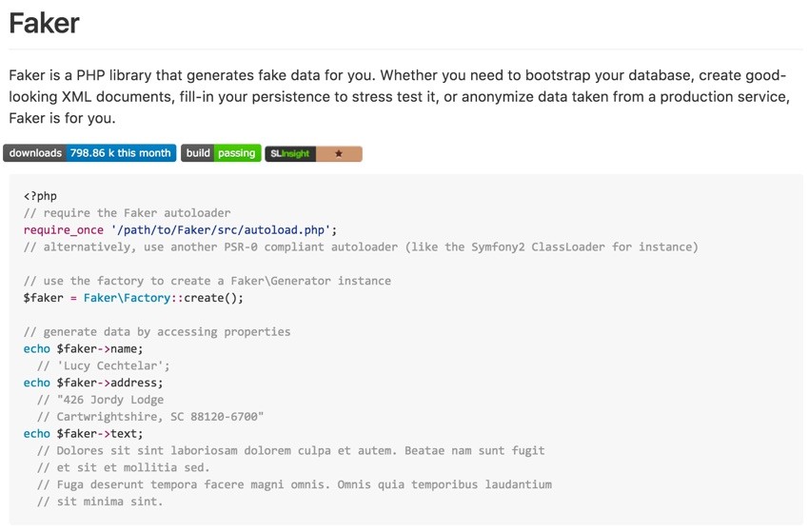The image size is (809, 532).
Task: Click the 'this month' download count
Action: pyautogui.click(x=121, y=153)
